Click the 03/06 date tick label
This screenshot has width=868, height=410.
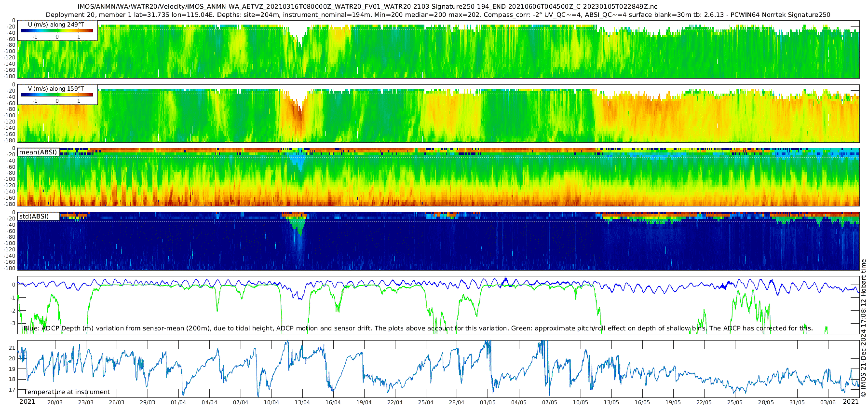pos(827,402)
